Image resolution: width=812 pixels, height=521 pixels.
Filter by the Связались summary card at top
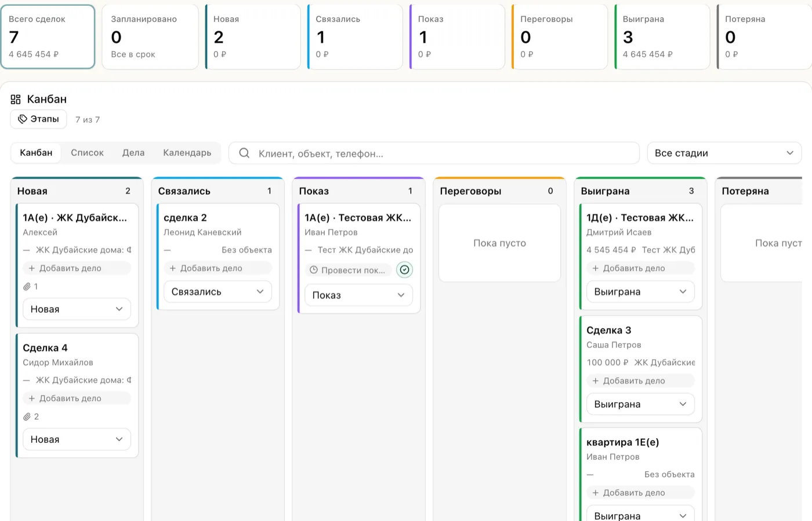(x=355, y=37)
